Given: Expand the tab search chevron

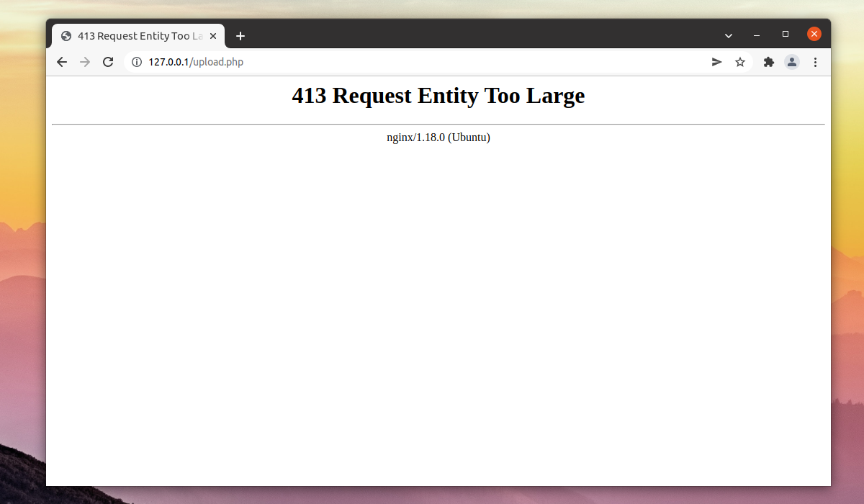Looking at the screenshot, I should coord(729,35).
